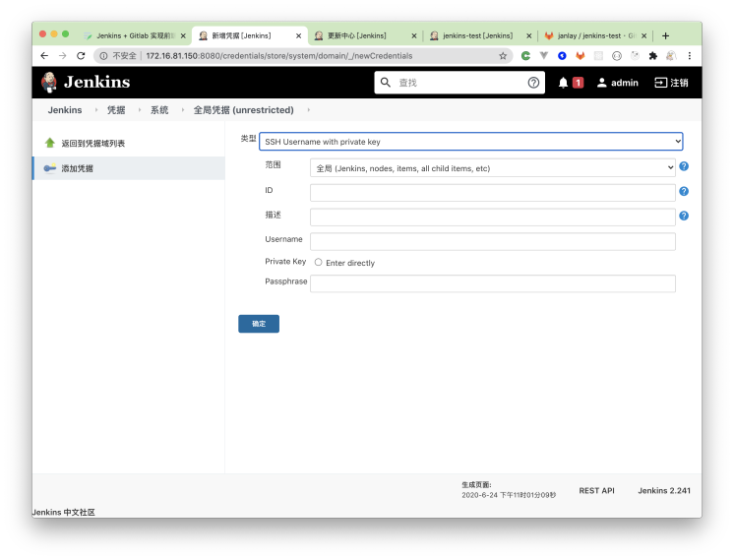Open the browser extensions puzzle icon
734x560 pixels.
[x=653, y=56]
